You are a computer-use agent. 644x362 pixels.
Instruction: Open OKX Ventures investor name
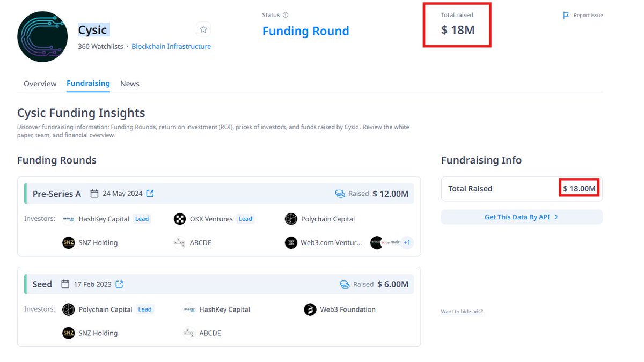point(211,219)
